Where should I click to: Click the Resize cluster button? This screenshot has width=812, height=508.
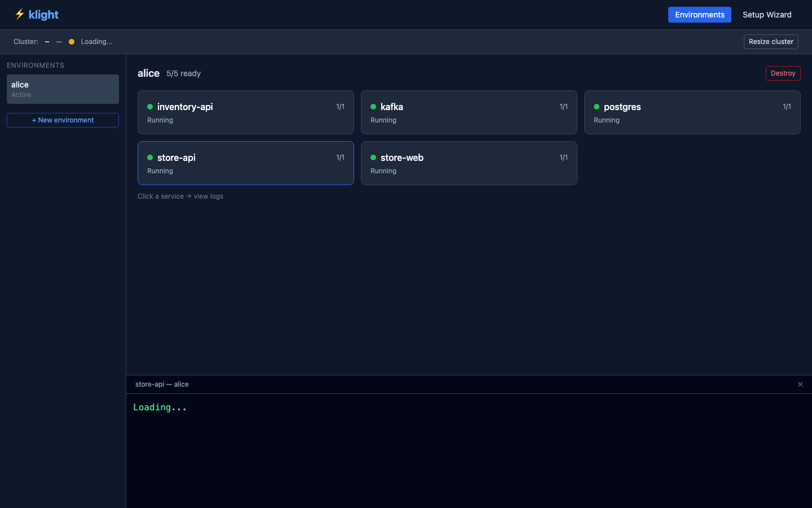[771, 42]
